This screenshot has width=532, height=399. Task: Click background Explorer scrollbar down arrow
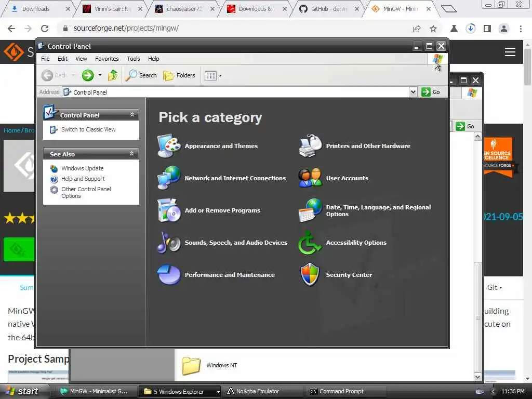pos(478,377)
